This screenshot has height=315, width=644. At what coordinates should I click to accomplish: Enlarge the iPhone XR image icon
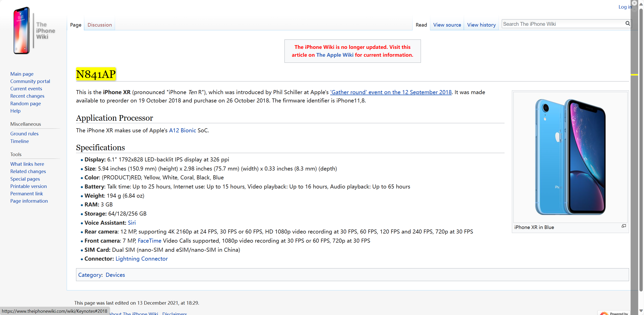(x=624, y=226)
